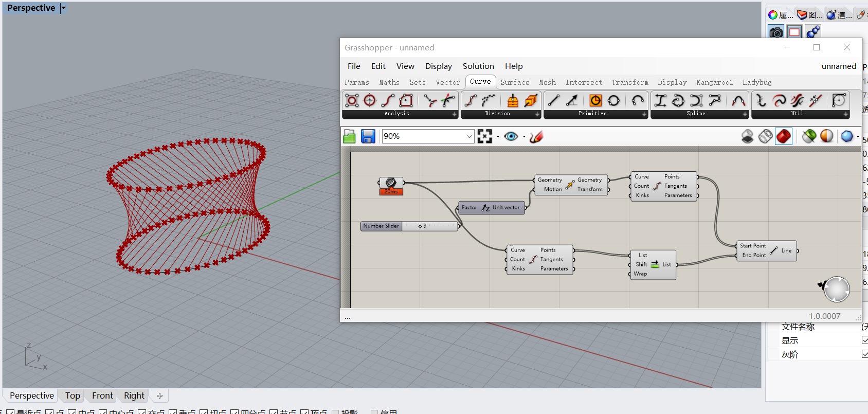
Task: Click the add viewport plus button
Action: (159, 395)
